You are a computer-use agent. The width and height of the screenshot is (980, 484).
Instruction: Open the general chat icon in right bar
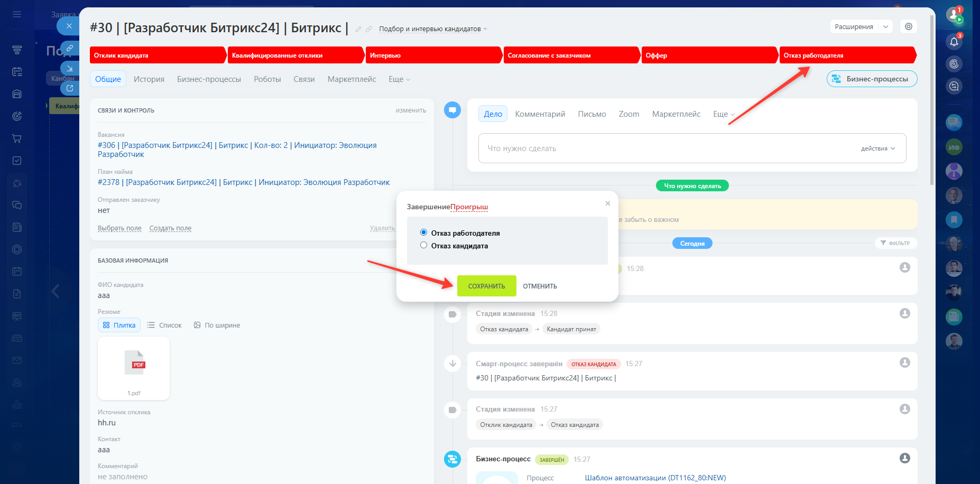click(x=954, y=123)
